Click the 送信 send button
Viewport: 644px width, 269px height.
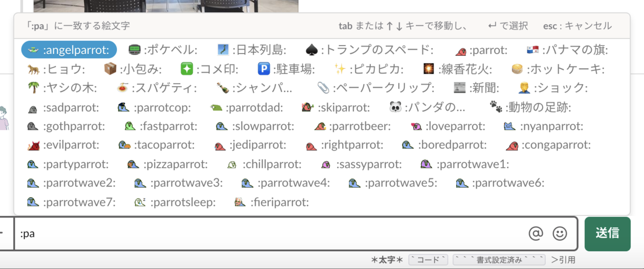[607, 233]
